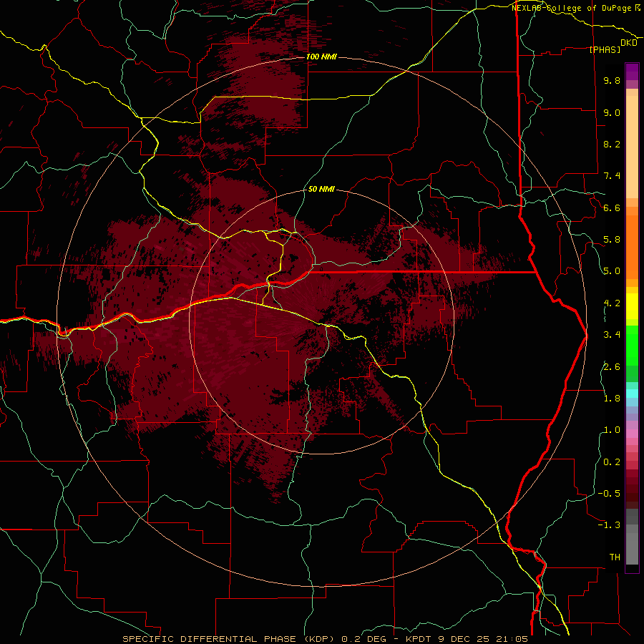Click the -1.3 value on the scale
This screenshot has height=644, width=644.
(x=609, y=525)
